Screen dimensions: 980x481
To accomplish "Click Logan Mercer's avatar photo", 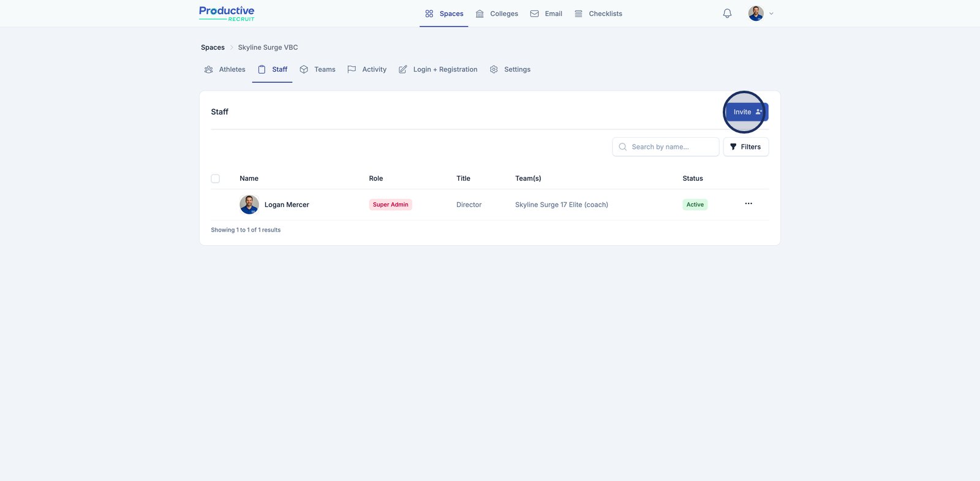I will tap(249, 205).
